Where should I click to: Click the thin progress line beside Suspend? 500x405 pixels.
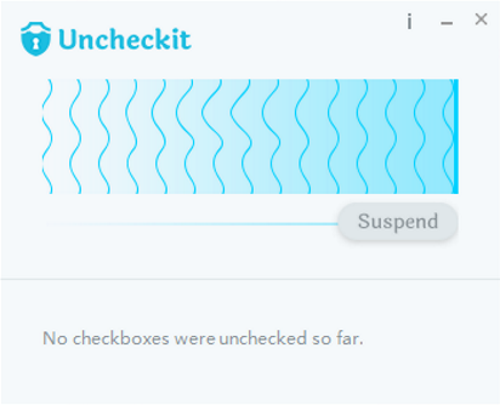pos(192,224)
